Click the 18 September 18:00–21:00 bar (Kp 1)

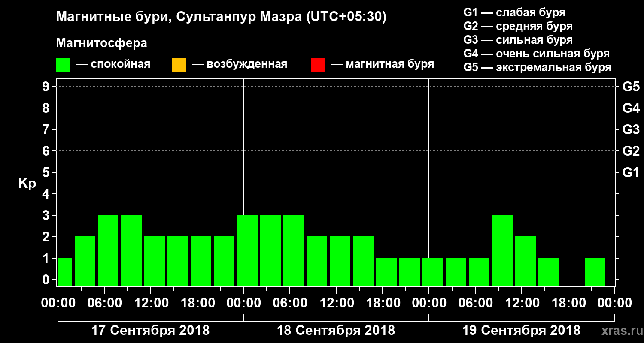coord(386,272)
